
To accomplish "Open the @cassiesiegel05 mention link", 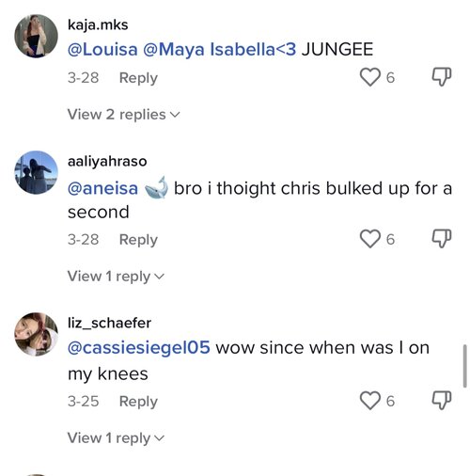I will [139, 348].
